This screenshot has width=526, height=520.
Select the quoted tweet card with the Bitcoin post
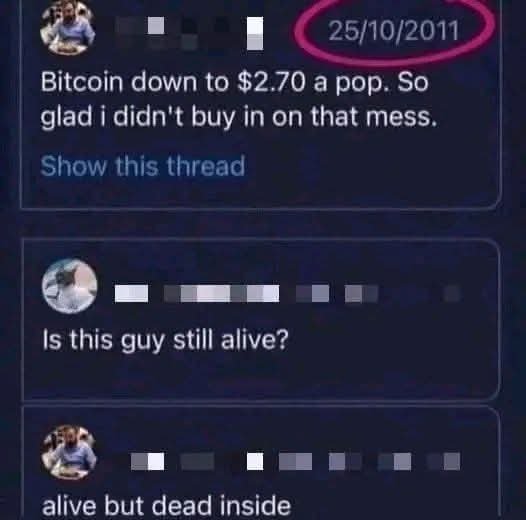[261, 104]
